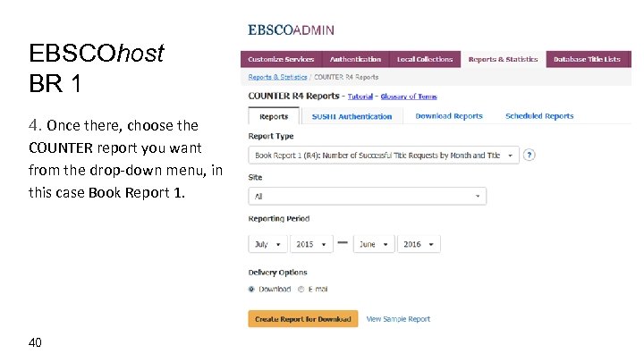Viewport: 644px width, 362px height.
Task: Open the 2015 start year dropdown
Action: [x=311, y=244]
